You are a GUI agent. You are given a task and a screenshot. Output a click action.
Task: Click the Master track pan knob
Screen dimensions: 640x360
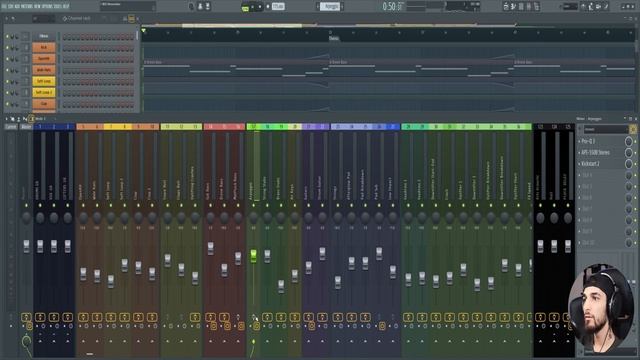coord(27,218)
